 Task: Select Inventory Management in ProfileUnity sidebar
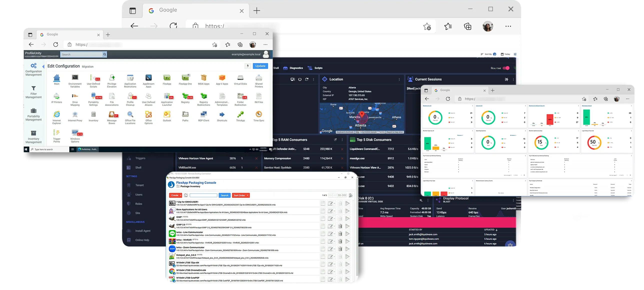coord(33,137)
